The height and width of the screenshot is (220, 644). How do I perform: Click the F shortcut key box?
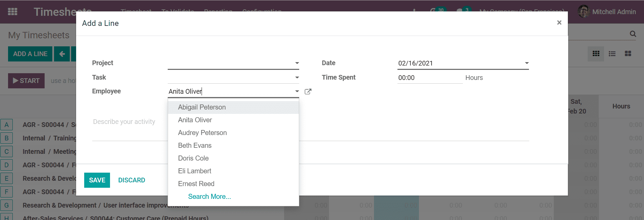pyautogui.click(x=6, y=192)
